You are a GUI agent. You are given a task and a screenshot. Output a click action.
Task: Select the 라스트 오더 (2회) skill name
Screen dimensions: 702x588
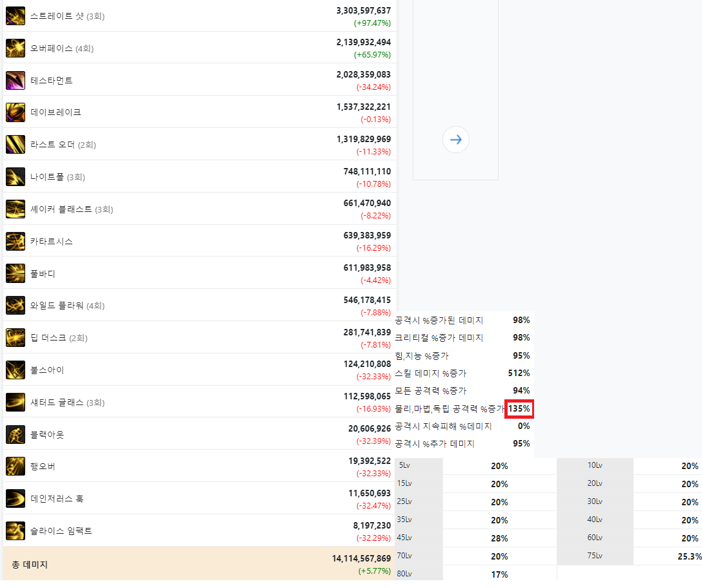pos(63,145)
